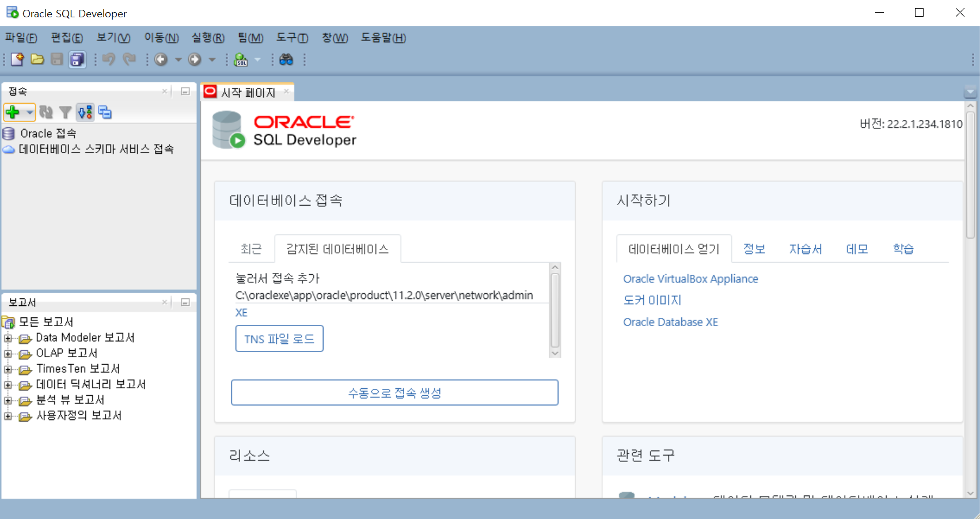Click the Schema Browser icon in Connections panel
Screen dimensions: 980x519
tap(85, 112)
